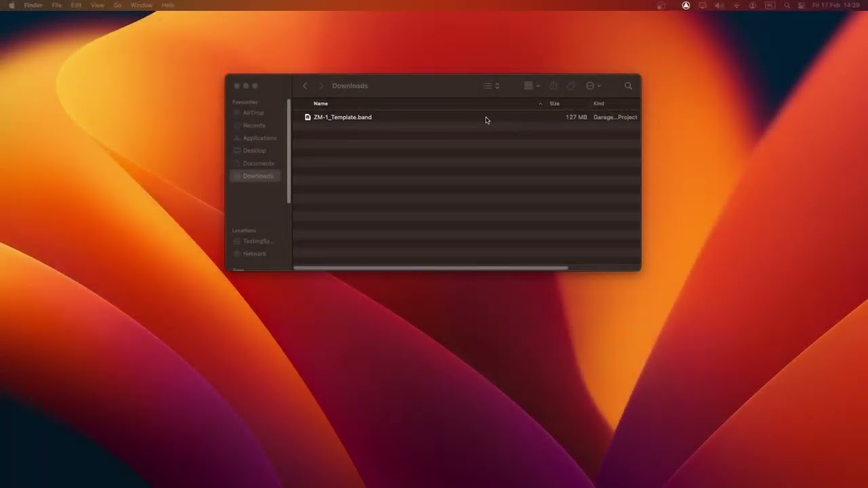Open the More actions ellipsis dropdown
This screenshot has height=488, width=868.
(593, 86)
